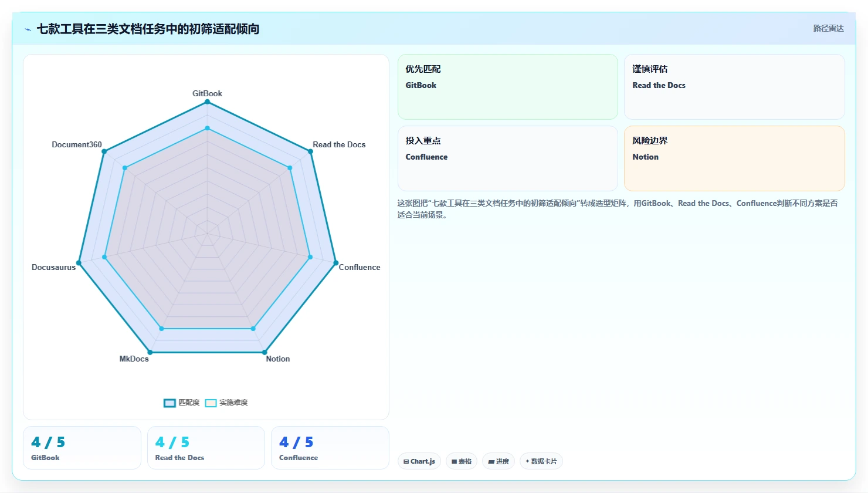This screenshot has width=868, height=493.
Task: Click the GitBook axis label on radar
Action: pos(207,93)
